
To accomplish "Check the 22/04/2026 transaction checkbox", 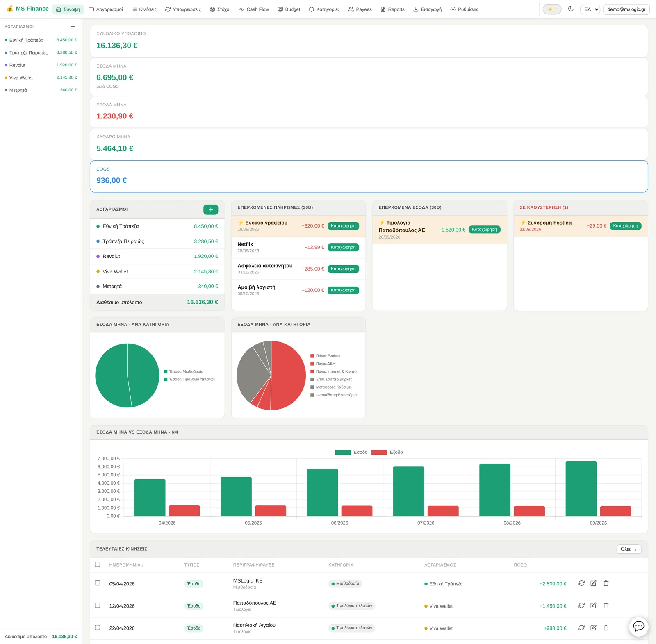I will coord(98,627).
